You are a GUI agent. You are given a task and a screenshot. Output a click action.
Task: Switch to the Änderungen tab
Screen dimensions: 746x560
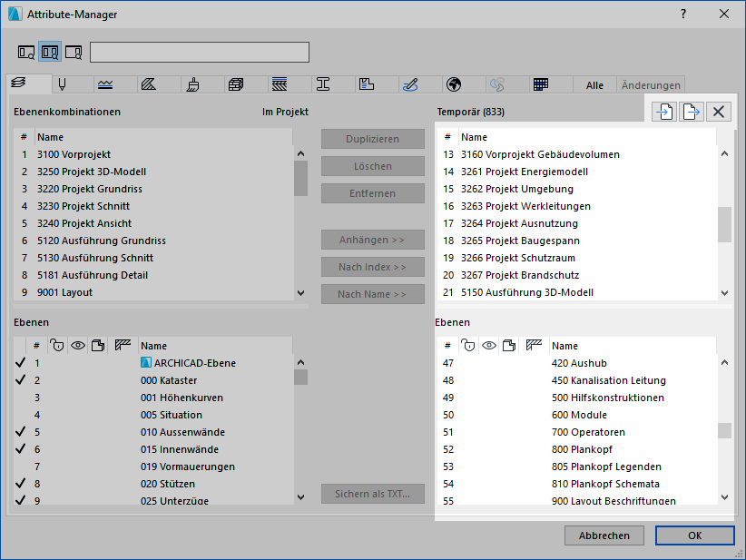pos(651,85)
